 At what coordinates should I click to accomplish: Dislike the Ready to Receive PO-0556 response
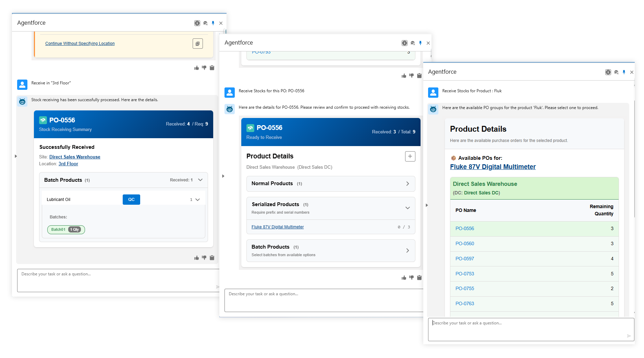[x=412, y=278]
